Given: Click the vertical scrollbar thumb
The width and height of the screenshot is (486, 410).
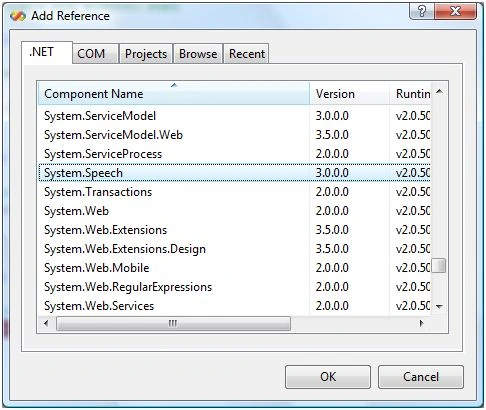Looking at the screenshot, I should (439, 266).
